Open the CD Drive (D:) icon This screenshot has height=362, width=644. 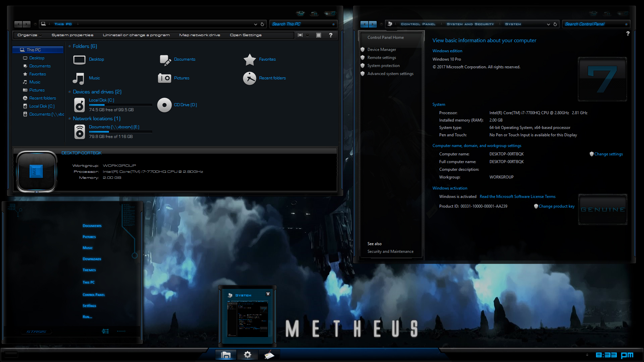(x=165, y=105)
